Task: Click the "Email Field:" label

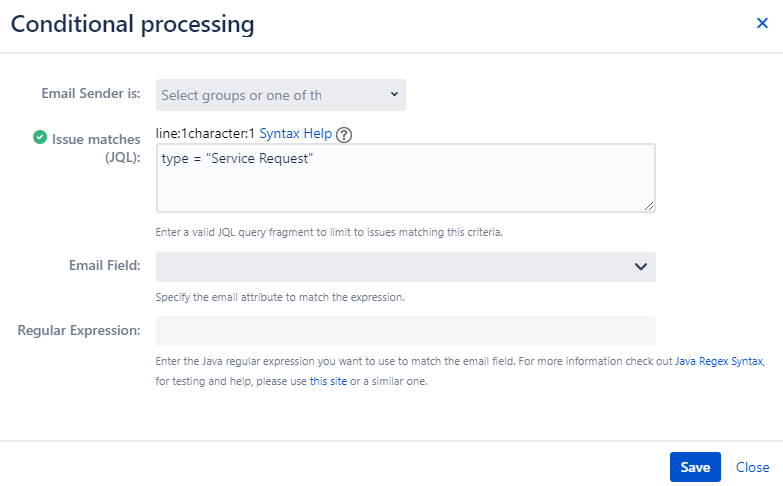Action: [104, 265]
